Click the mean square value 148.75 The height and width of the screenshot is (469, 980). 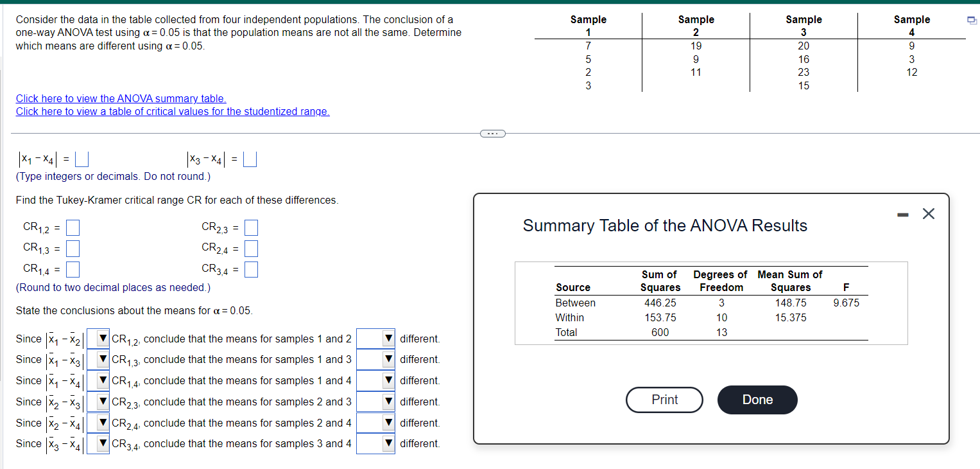(x=791, y=303)
